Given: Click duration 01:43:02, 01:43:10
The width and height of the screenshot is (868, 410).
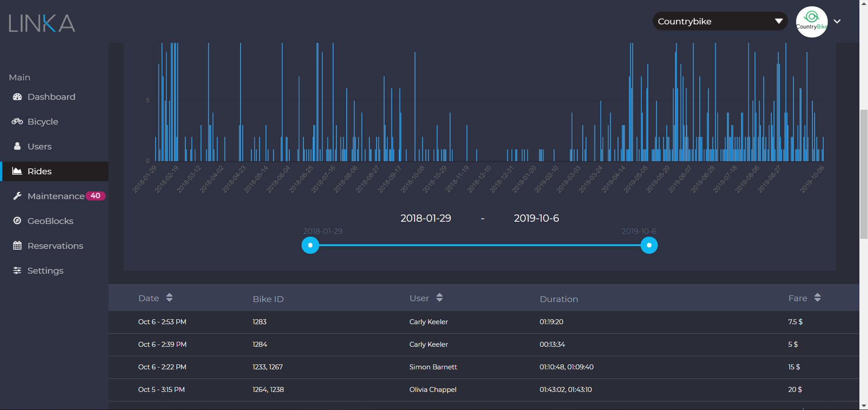Looking at the screenshot, I should [x=566, y=390].
